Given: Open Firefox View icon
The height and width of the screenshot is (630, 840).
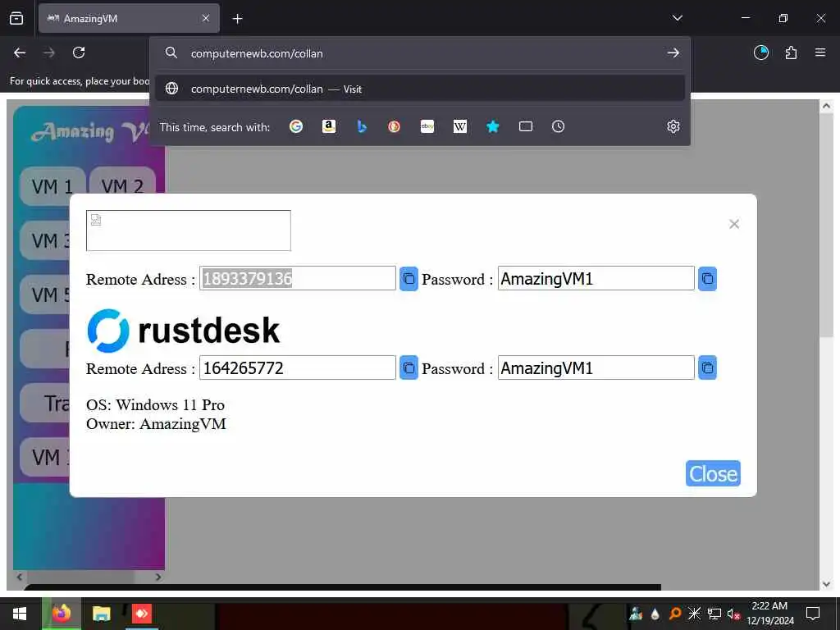Looking at the screenshot, I should coord(16,18).
